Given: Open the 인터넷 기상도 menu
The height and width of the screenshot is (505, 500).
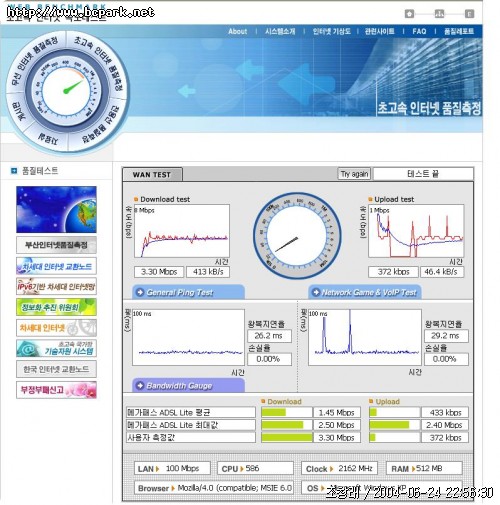Looking at the screenshot, I should (x=331, y=31).
